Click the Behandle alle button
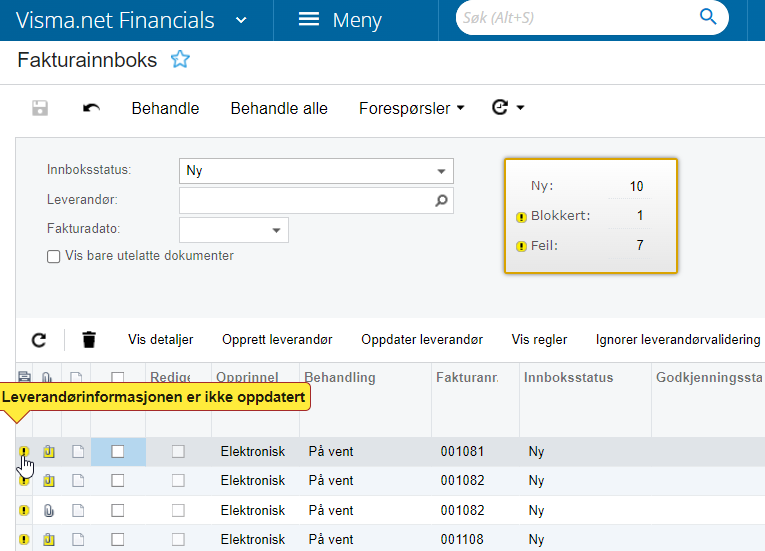The height and width of the screenshot is (551, 765). (x=279, y=108)
